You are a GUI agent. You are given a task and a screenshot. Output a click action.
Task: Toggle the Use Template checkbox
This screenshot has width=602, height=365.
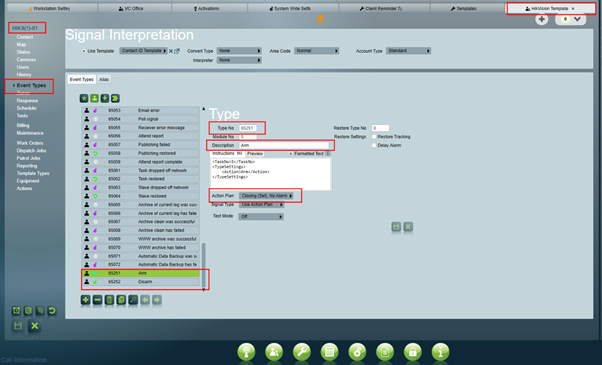84,51
